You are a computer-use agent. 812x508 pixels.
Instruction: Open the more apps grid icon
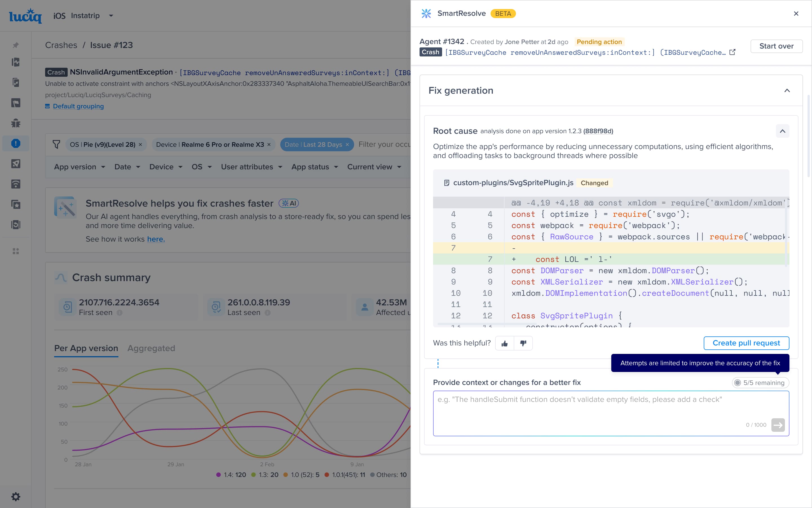[x=16, y=251]
